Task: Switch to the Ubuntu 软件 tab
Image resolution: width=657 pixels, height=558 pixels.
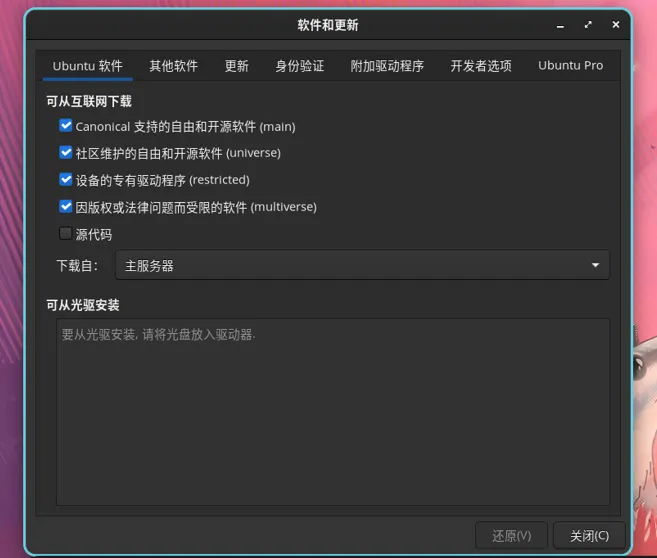Action: click(88, 66)
